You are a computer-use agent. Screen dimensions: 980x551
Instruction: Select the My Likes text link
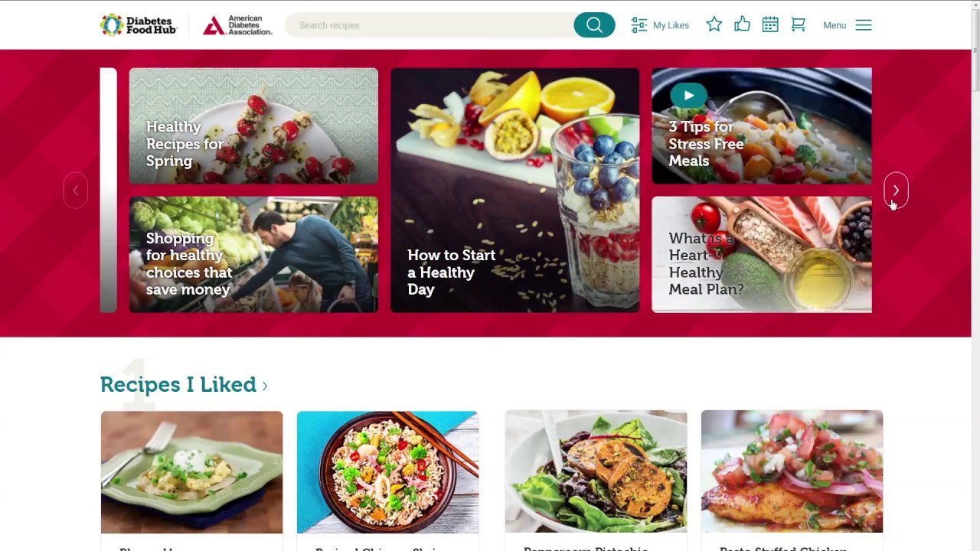click(x=671, y=25)
